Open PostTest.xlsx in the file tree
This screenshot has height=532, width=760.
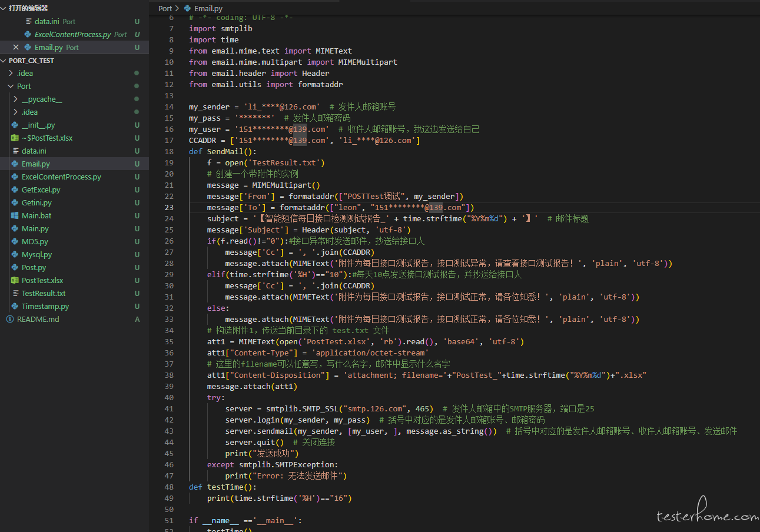click(x=42, y=281)
